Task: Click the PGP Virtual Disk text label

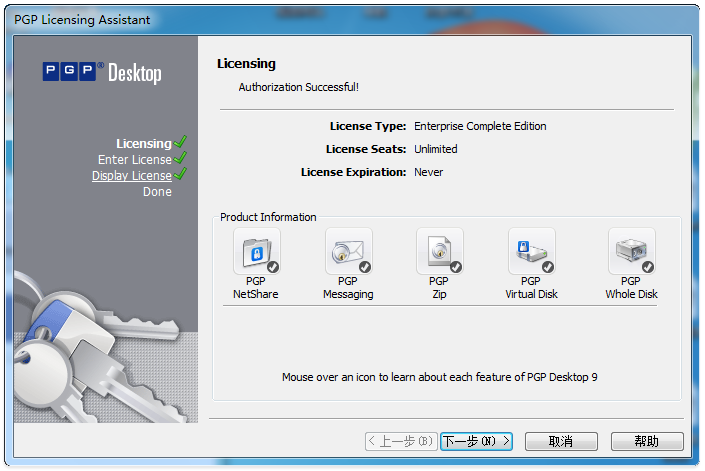Action: pyautogui.click(x=531, y=288)
